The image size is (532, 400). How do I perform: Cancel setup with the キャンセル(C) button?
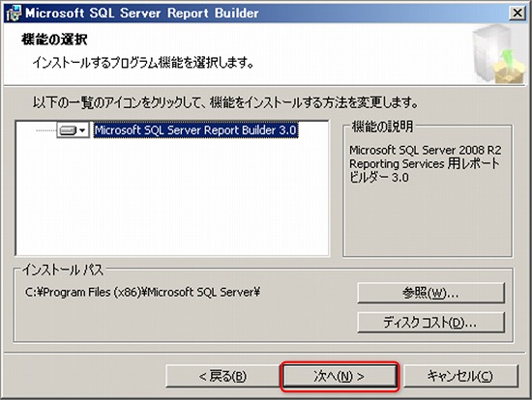(x=460, y=376)
